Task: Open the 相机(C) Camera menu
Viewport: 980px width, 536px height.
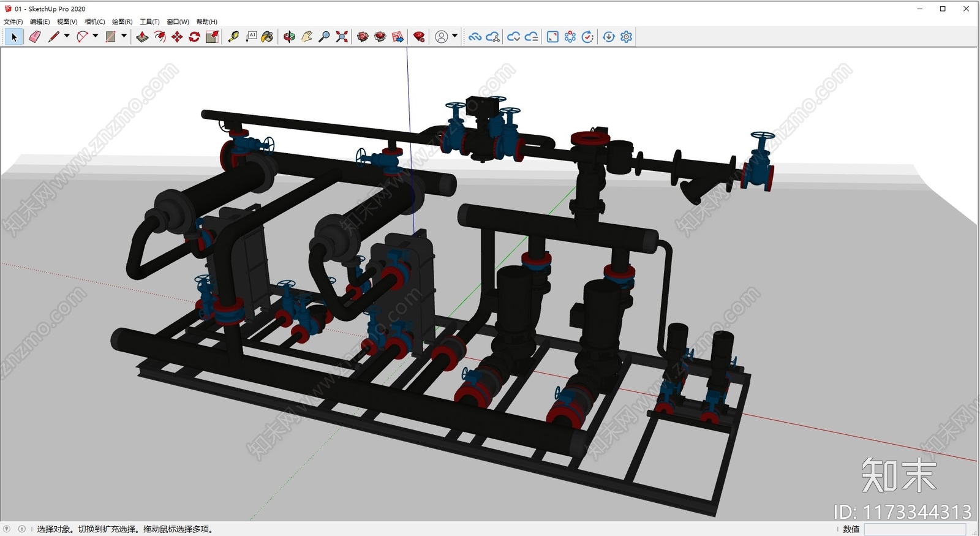Action: click(95, 21)
